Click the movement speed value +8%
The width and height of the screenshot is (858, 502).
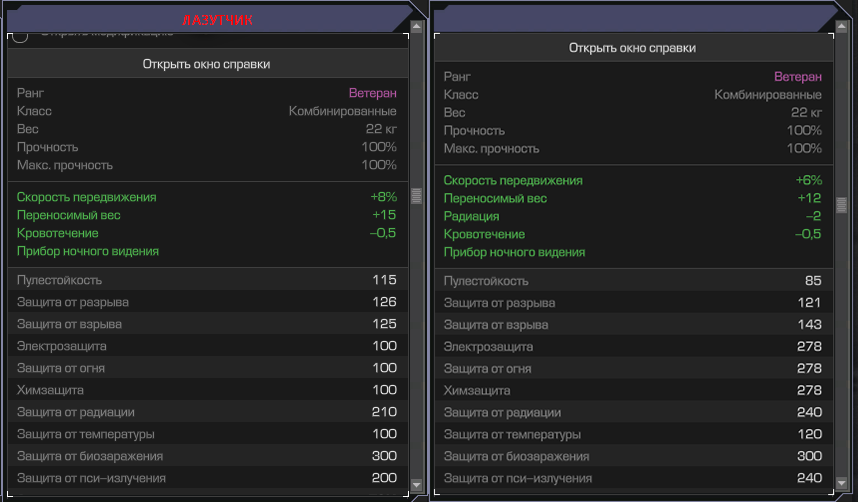pyautogui.click(x=384, y=197)
